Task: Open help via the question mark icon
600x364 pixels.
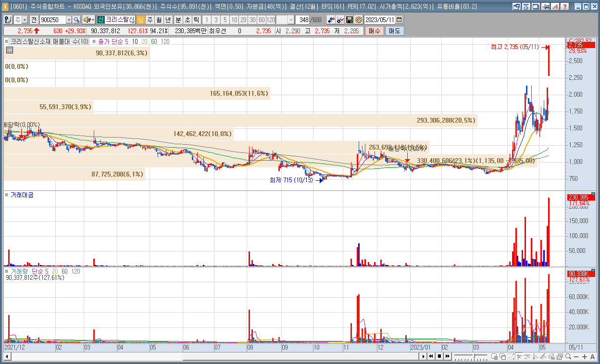Action: tap(565, 7)
